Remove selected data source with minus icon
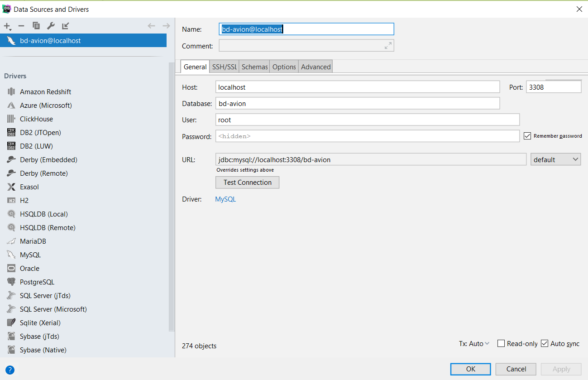 (21, 26)
